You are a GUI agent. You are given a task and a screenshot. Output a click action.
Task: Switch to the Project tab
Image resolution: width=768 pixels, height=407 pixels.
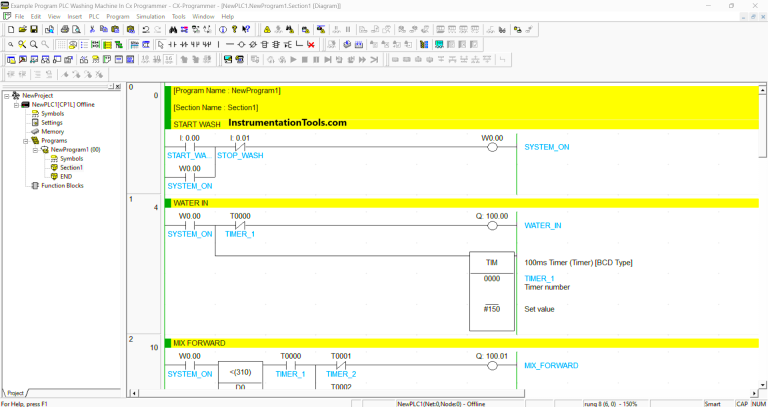pos(17,393)
